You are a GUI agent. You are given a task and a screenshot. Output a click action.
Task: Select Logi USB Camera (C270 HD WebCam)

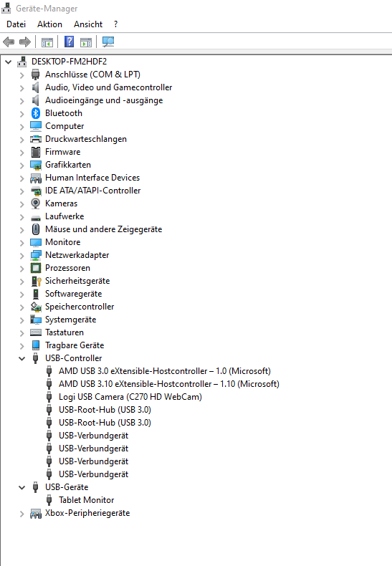tap(130, 397)
